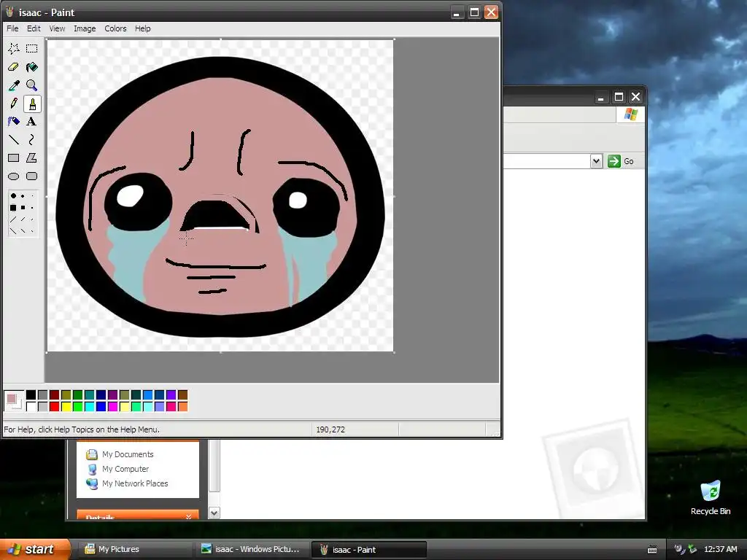
Task: Open the Image menu
Action: click(85, 28)
